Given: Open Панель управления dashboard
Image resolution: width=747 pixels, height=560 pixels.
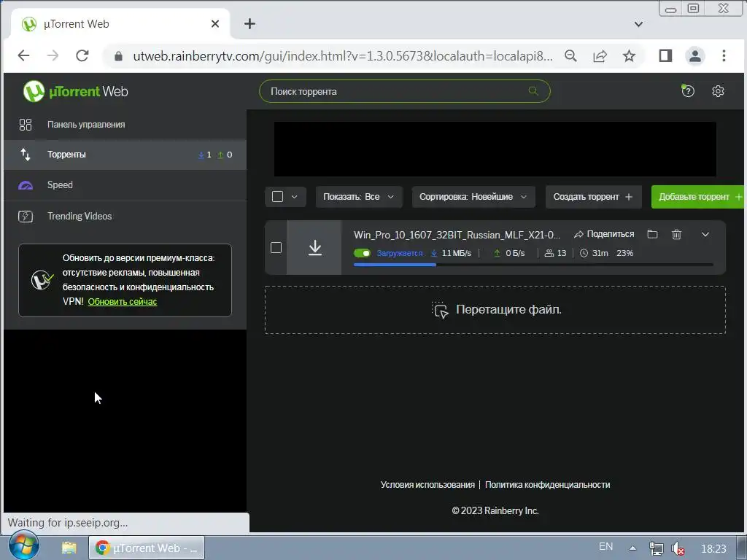Looking at the screenshot, I should click(125, 125).
